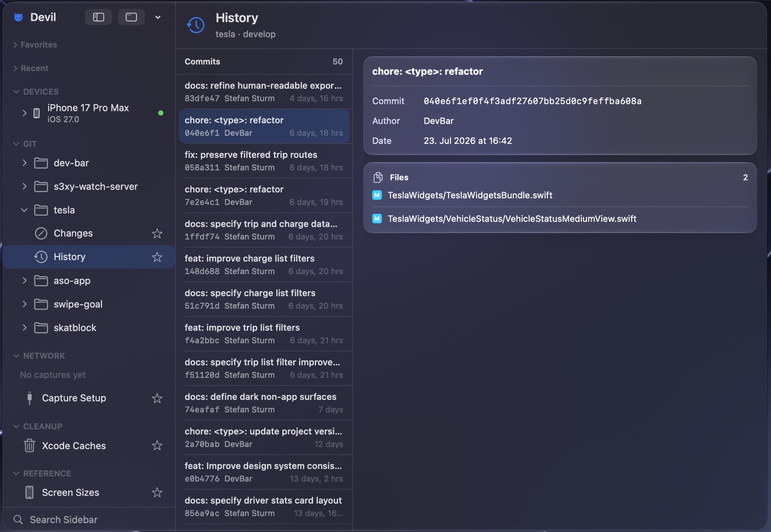
Task: Open Screen Sizes reference
Action: (x=89, y=492)
